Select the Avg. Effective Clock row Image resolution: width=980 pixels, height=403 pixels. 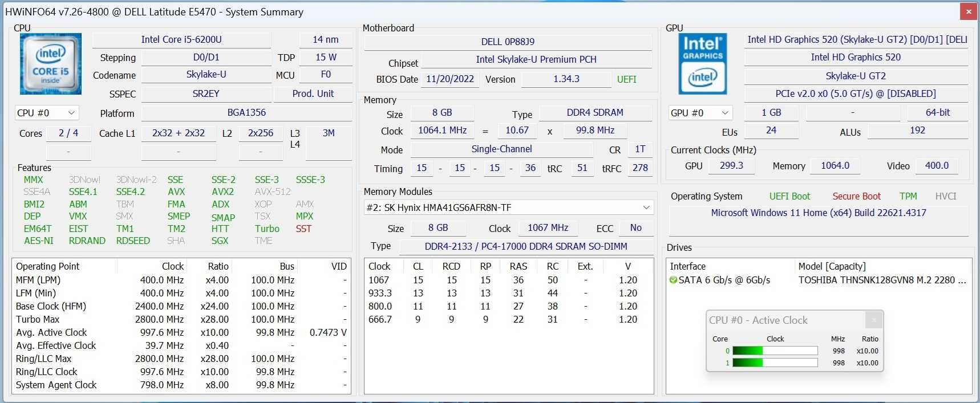[181, 345]
